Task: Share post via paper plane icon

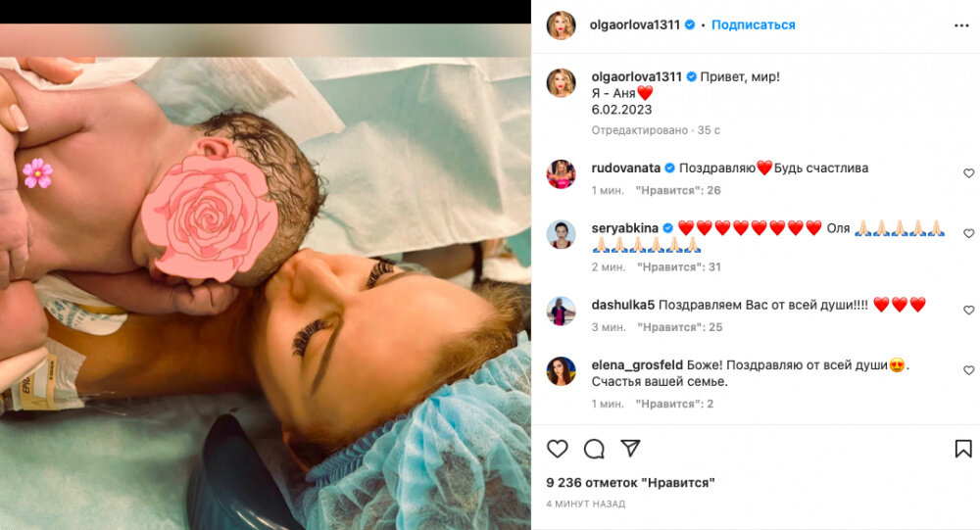Action: pyautogui.click(x=630, y=448)
